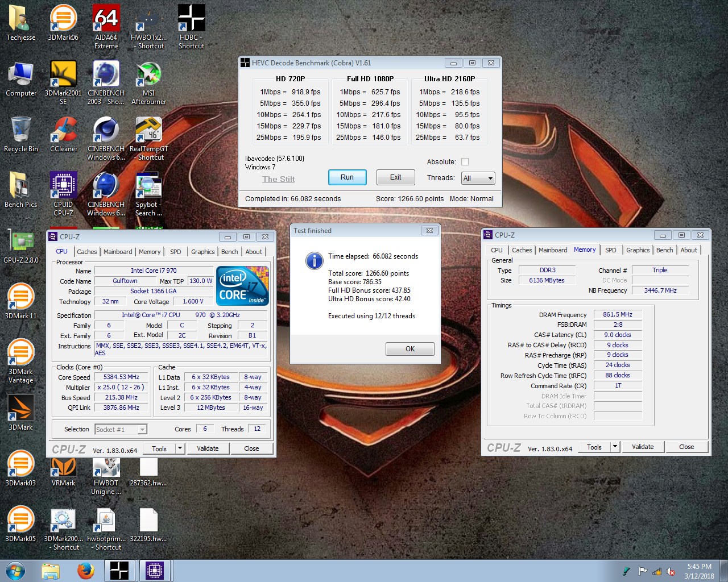The height and width of the screenshot is (582, 728).
Task: Select SPD tab in right CPU-Z window
Action: 611,250
